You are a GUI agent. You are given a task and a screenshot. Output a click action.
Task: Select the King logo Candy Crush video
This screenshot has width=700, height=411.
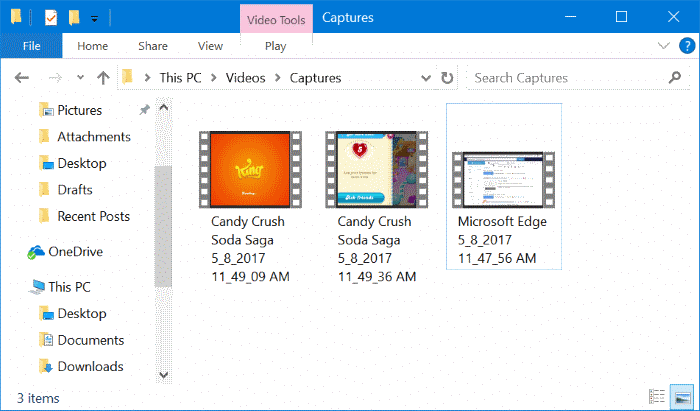pyautogui.click(x=250, y=169)
